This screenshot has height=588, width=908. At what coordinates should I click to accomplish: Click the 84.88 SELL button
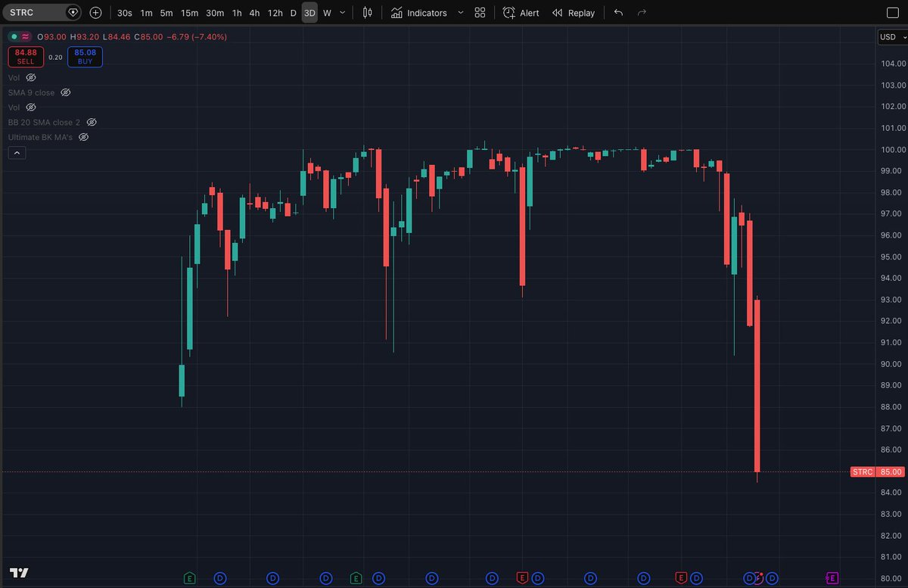(26, 57)
